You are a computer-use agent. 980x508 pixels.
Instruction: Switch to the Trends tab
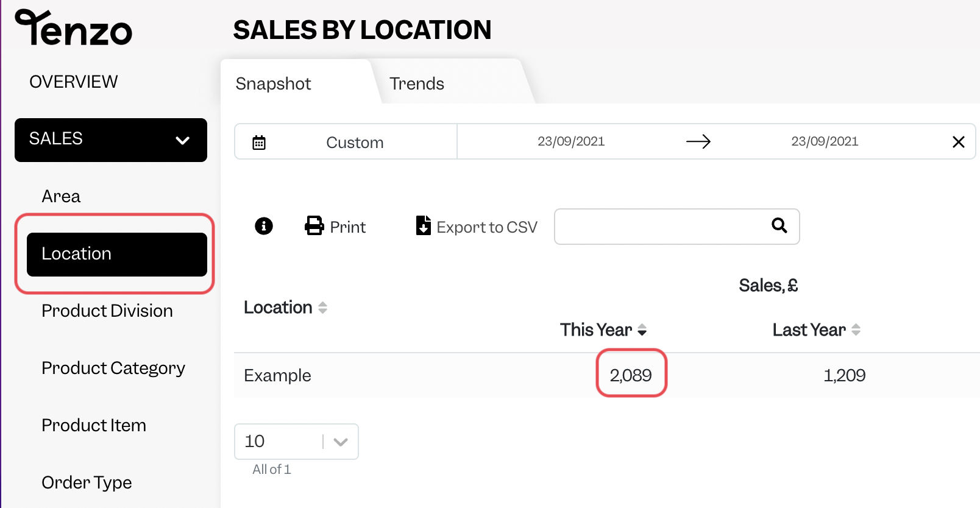pos(417,83)
